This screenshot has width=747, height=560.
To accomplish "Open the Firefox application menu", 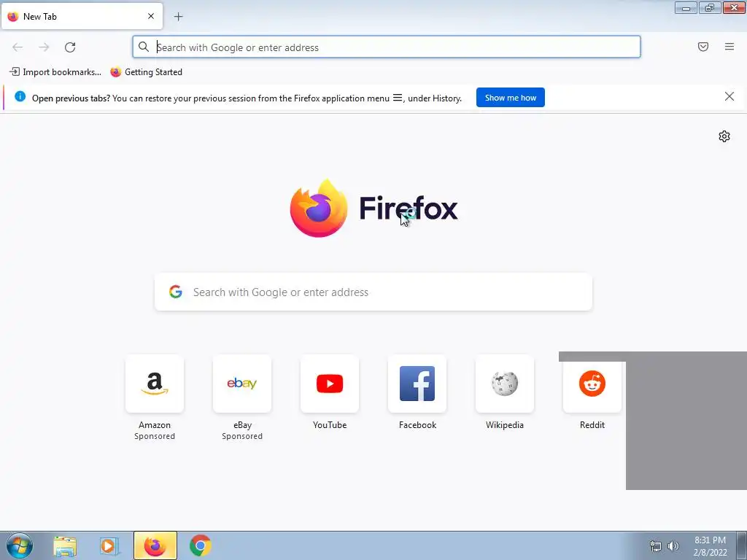I will (x=729, y=47).
